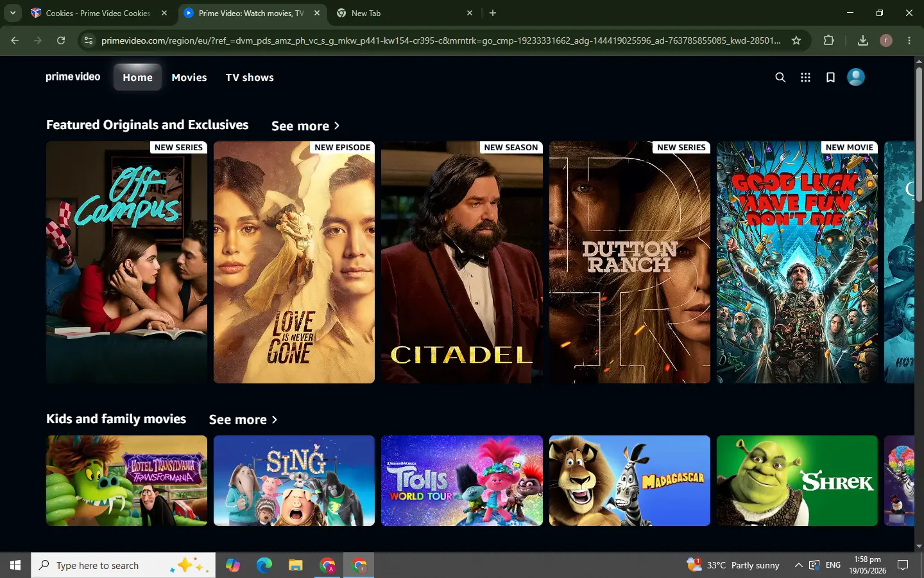Open the watchlist bookmark icon
Viewport: 924px width, 578px height.
[x=830, y=77]
